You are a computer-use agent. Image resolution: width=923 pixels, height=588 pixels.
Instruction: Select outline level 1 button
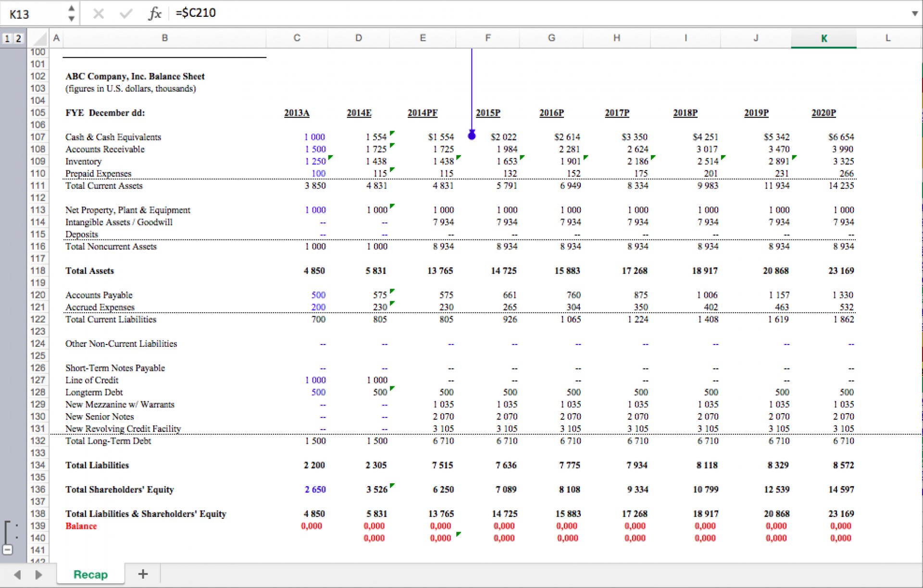pos(7,38)
